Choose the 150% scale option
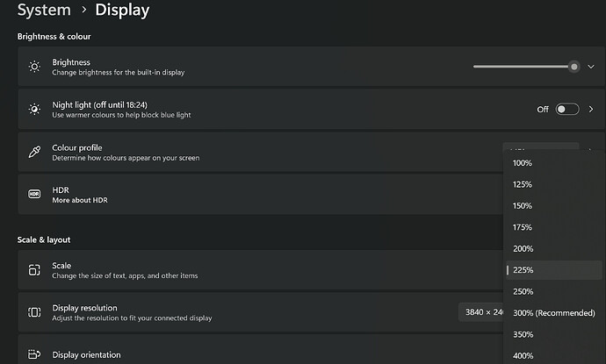The height and width of the screenshot is (364, 606). tap(523, 206)
